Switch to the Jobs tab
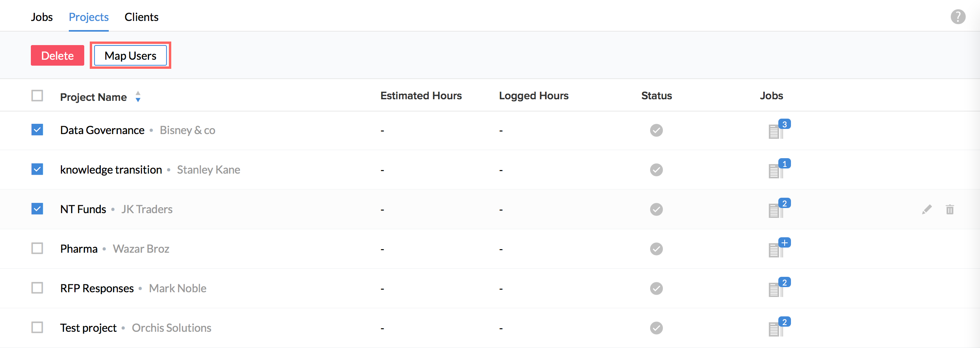 pyautogui.click(x=42, y=17)
